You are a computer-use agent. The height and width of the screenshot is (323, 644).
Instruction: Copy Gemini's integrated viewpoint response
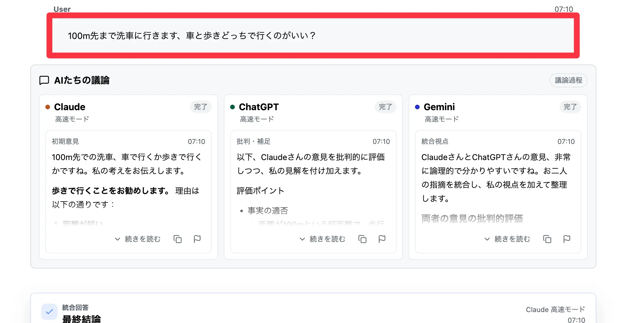coord(547,239)
